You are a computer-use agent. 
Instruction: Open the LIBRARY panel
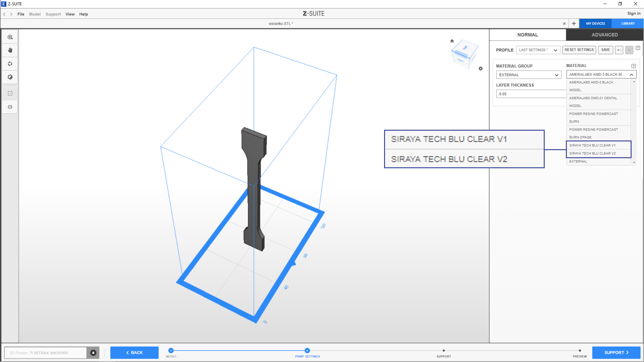tap(628, 23)
